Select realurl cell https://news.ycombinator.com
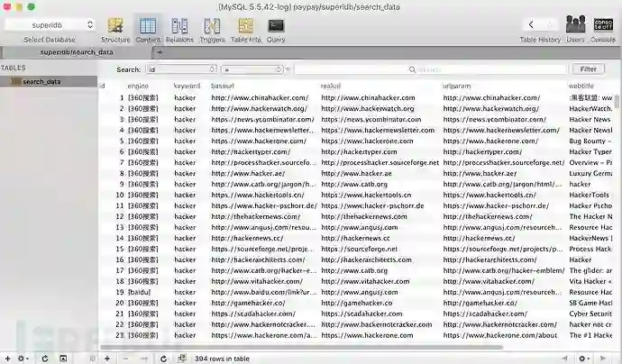 coord(371,119)
